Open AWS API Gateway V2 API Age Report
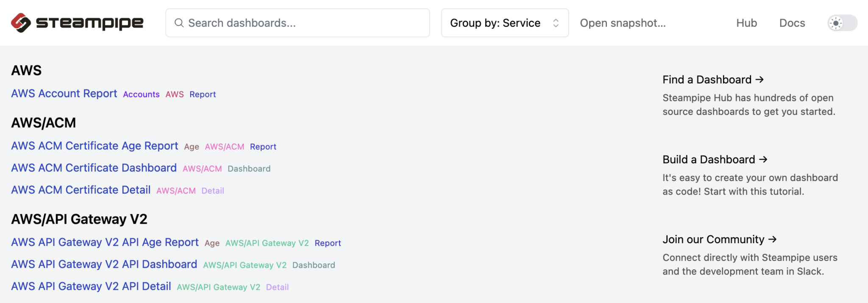The height and width of the screenshot is (303, 868). pyautogui.click(x=105, y=242)
